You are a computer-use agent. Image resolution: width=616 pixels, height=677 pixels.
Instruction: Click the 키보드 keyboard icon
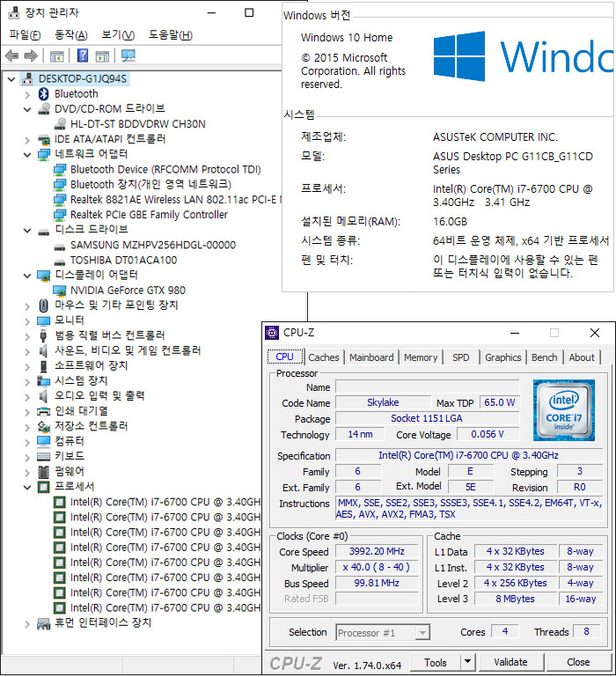44,456
